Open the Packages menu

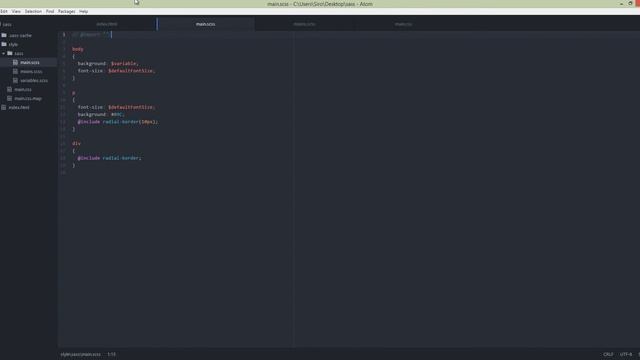click(67, 11)
